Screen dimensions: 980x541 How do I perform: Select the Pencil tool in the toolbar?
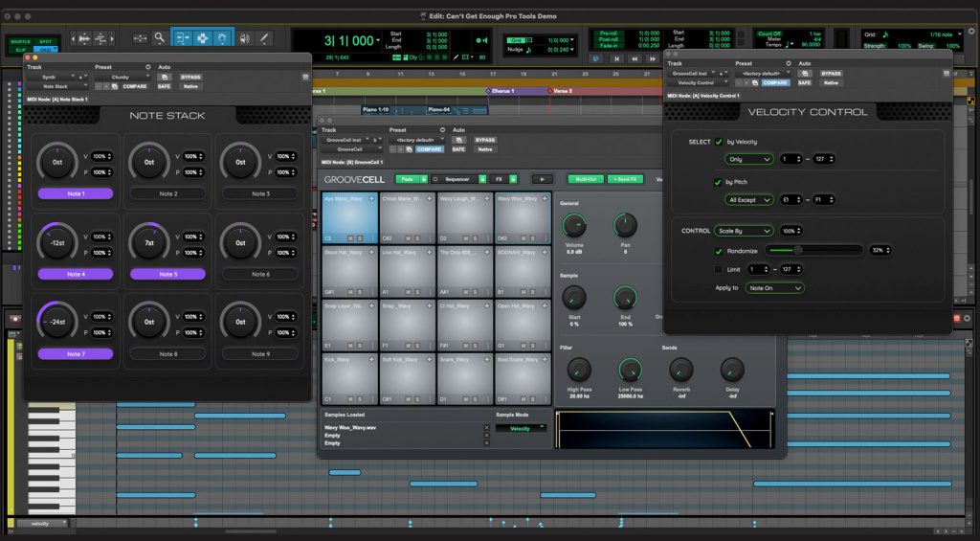[x=264, y=38]
